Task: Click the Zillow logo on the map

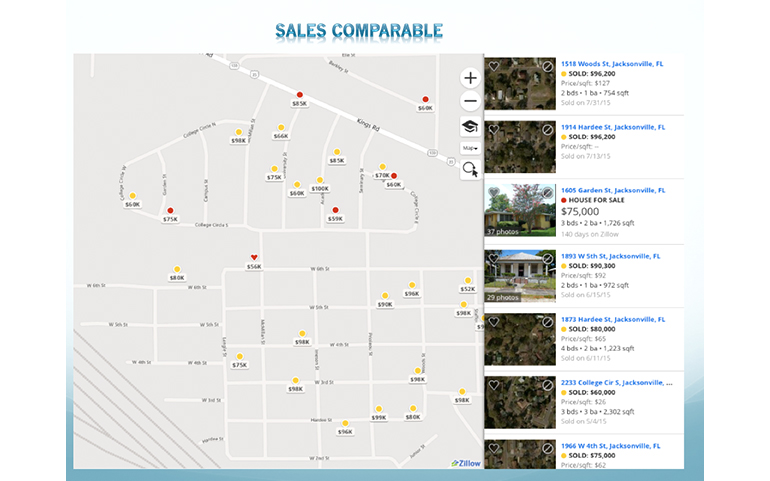Action: pos(463,463)
